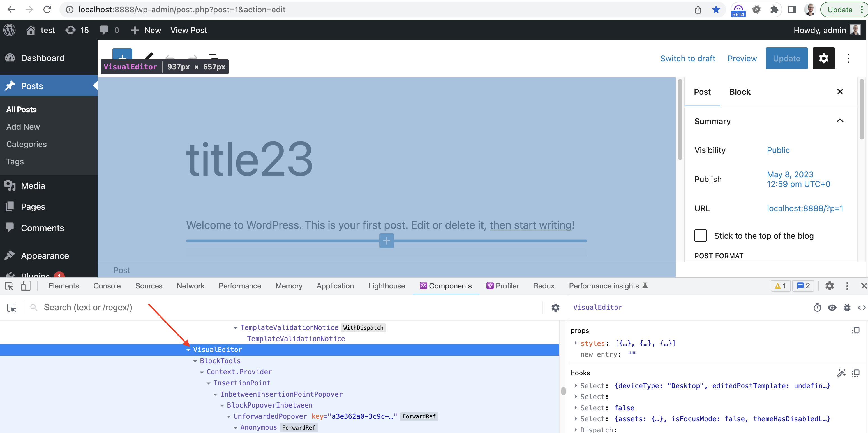Click the browser address bar
Viewport: 868px width, 433px height.
377,10
